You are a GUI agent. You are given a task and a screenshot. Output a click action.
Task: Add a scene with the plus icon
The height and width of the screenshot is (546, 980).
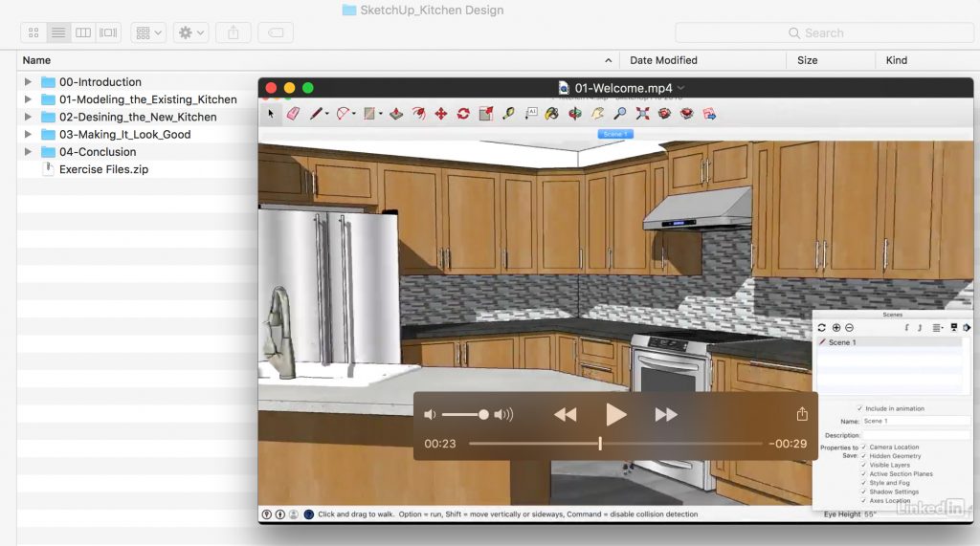(x=836, y=327)
